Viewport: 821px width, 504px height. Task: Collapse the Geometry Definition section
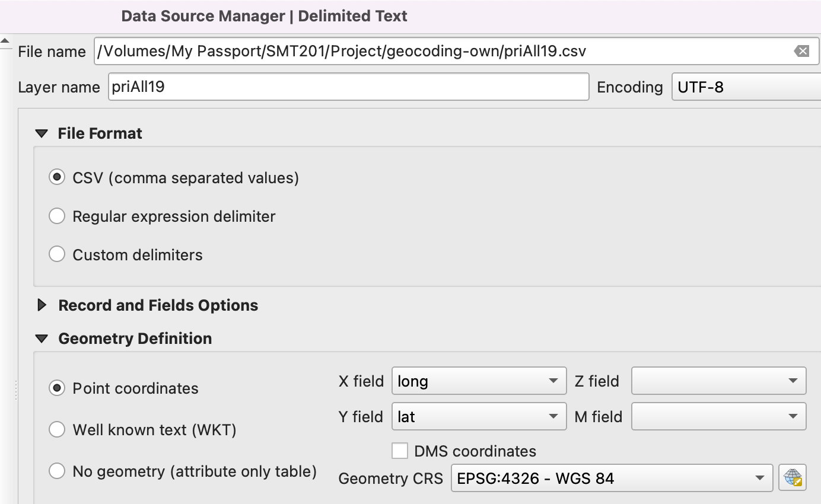pyautogui.click(x=42, y=339)
